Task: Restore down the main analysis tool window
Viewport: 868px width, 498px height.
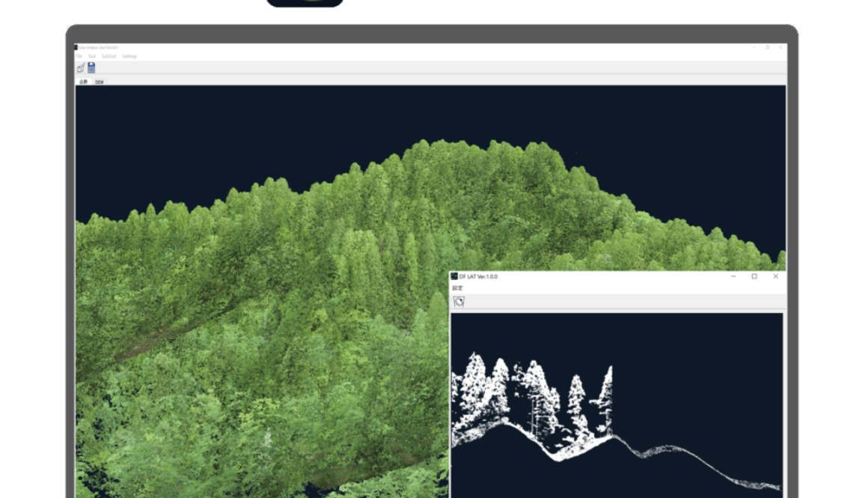Action: [767, 47]
